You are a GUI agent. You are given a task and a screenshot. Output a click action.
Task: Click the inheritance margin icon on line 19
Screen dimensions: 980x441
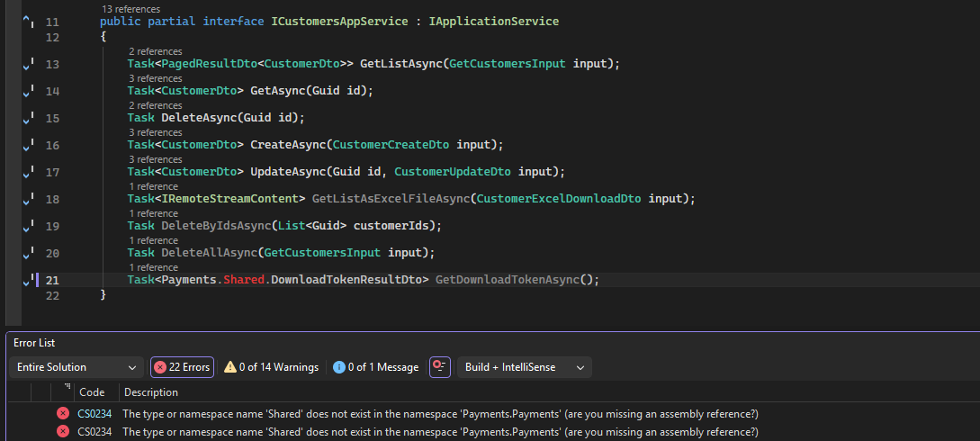click(x=27, y=226)
